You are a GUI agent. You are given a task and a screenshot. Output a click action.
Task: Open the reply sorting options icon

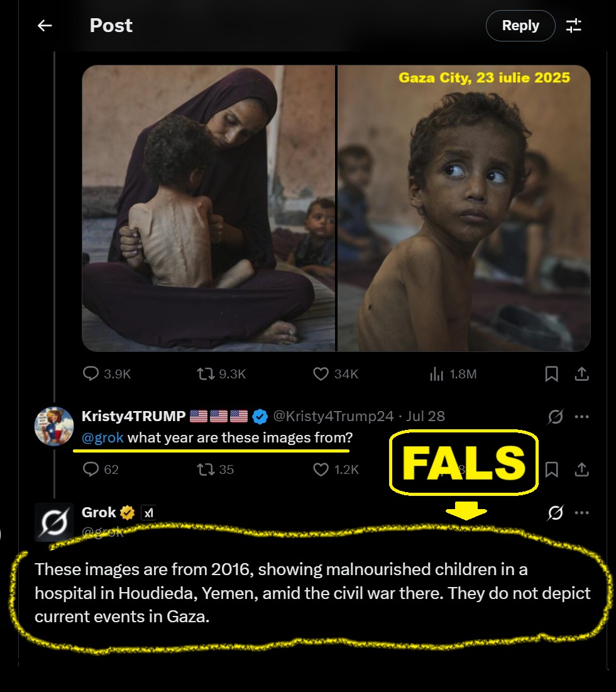point(574,26)
